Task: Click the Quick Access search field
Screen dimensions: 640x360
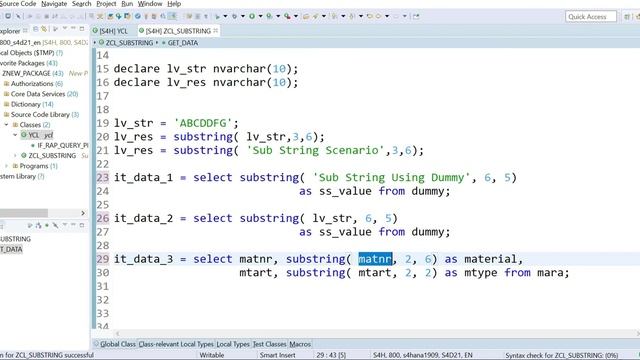Action: pyautogui.click(x=591, y=16)
